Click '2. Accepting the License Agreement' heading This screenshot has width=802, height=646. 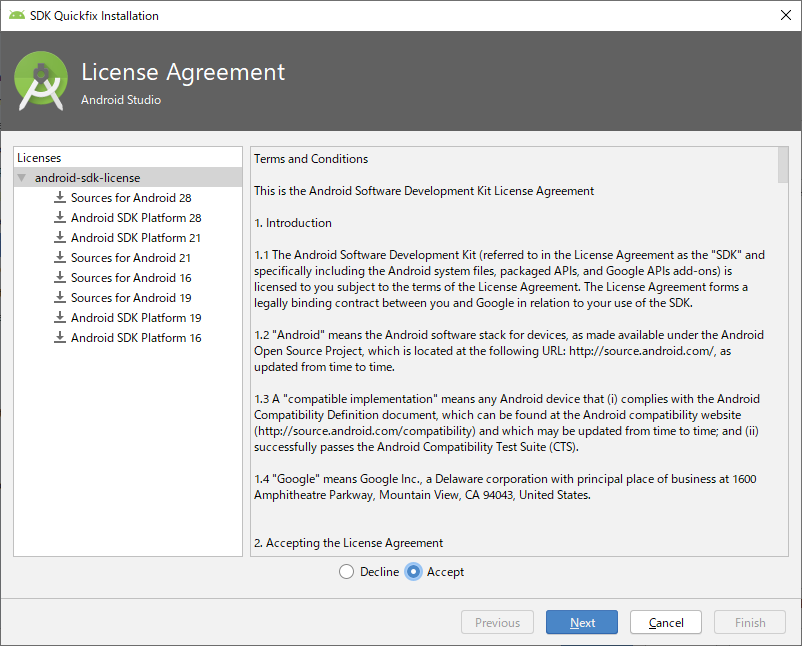point(348,543)
